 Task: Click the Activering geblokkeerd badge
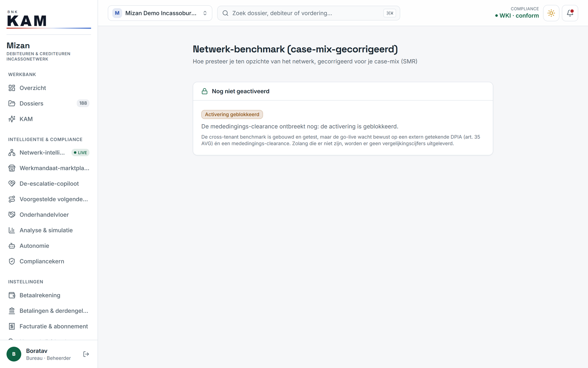(232, 114)
